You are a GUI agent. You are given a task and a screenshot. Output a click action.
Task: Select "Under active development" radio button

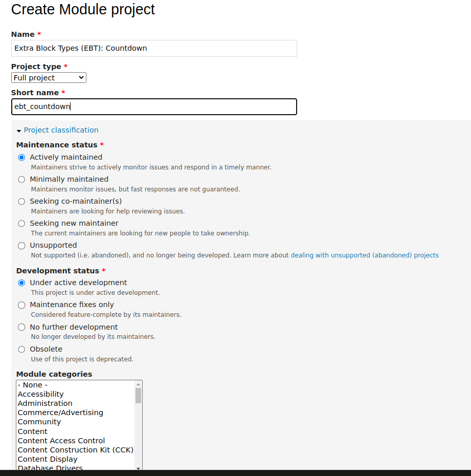21,283
